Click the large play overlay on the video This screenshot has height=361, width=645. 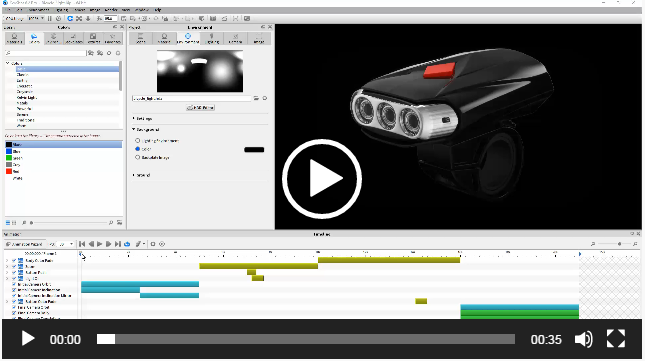coord(322,178)
